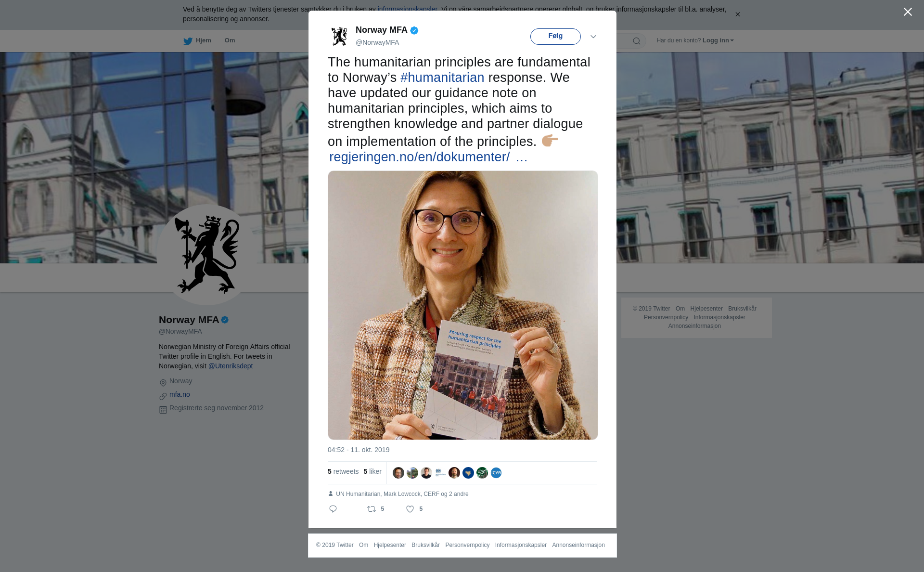Open the #humanitarian hashtag link
This screenshot has width=924, height=572.
(x=442, y=78)
